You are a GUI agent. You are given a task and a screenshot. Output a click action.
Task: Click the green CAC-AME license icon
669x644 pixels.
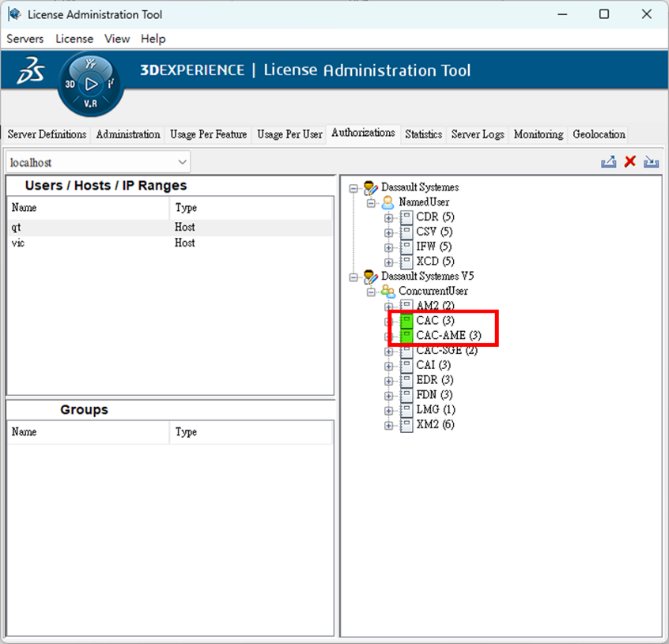click(406, 335)
